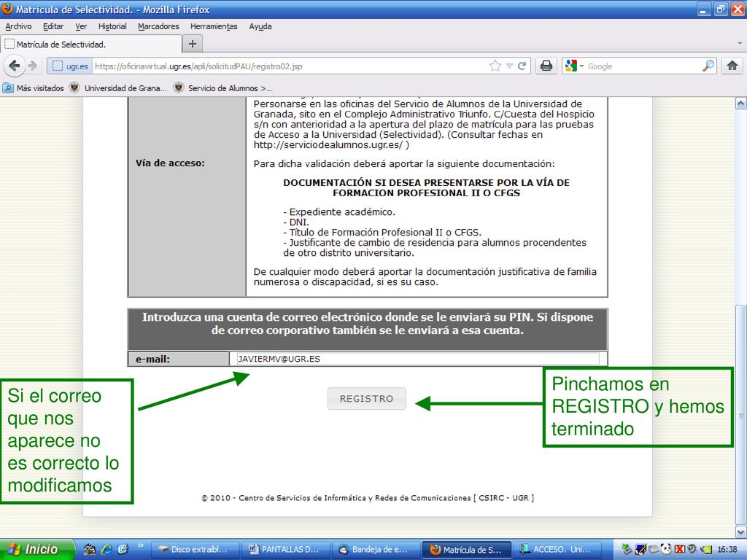Bookmark this page with the star icon

tap(495, 66)
